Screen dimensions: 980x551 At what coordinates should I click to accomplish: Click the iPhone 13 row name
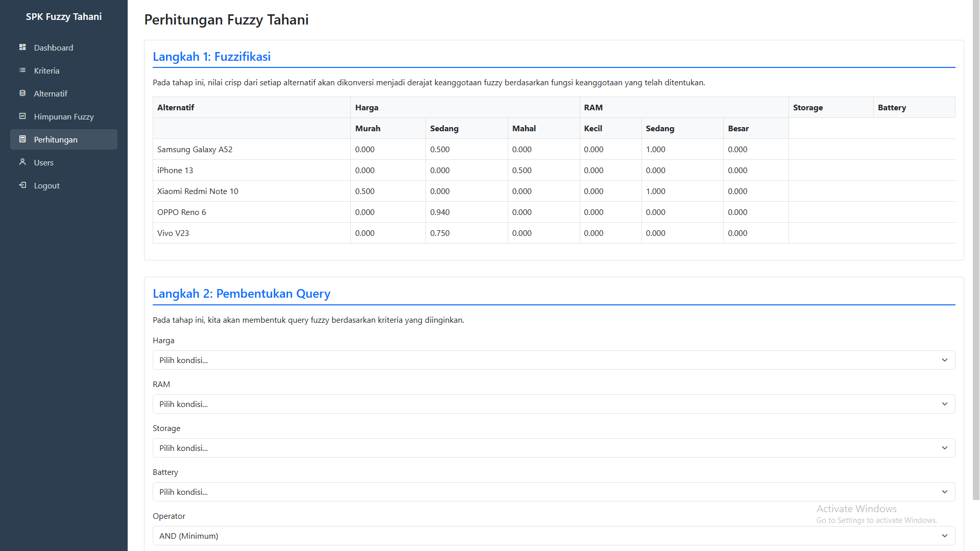(x=175, y=170)
